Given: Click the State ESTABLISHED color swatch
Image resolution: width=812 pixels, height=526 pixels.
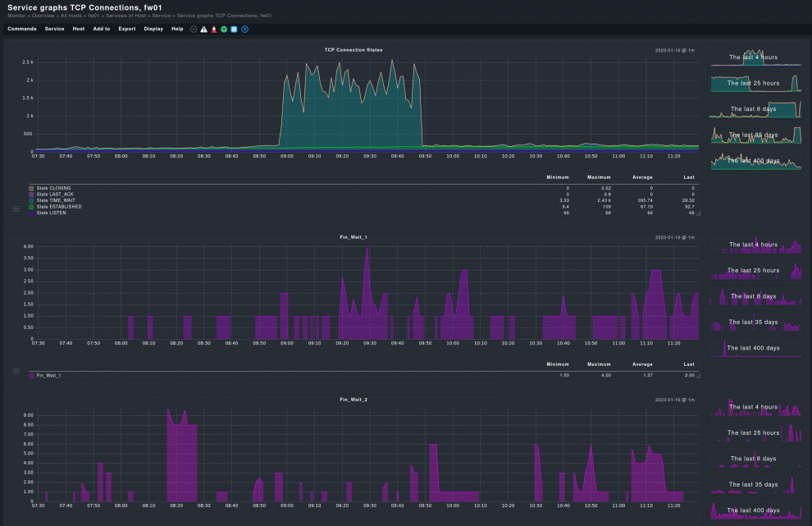Looking at the screenshot, I should (31, 207).
